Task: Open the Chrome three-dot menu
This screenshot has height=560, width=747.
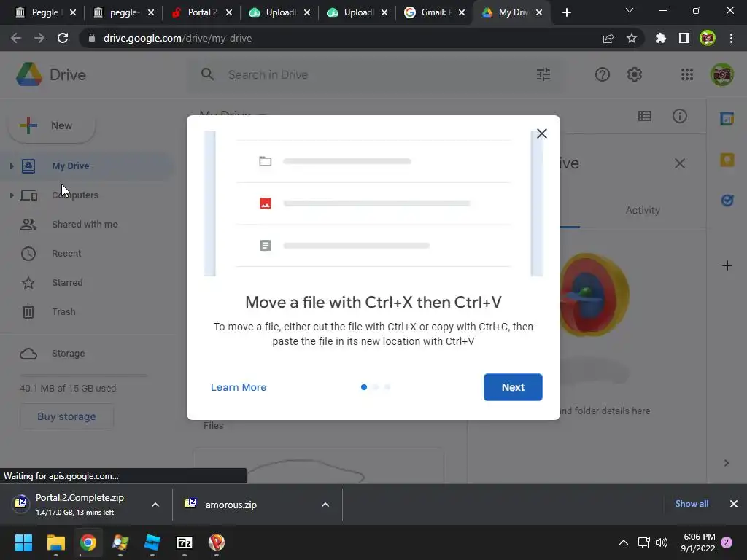Action: click(x=731, y=38)
